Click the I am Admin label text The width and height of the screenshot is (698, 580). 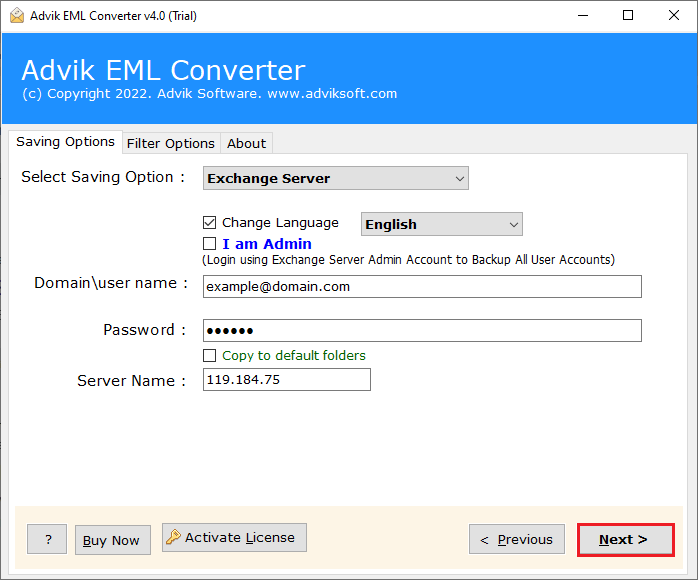click(267, 244)
